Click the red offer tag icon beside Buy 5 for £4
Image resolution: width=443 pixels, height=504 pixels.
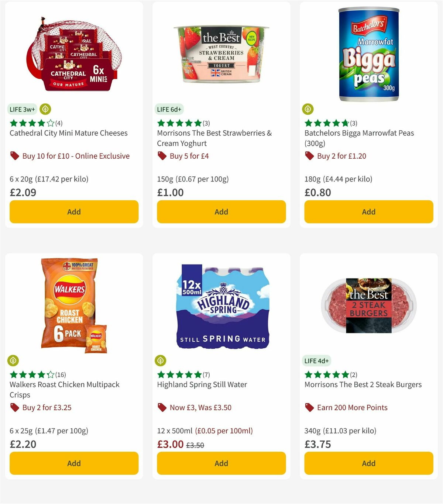coord(161,156)
